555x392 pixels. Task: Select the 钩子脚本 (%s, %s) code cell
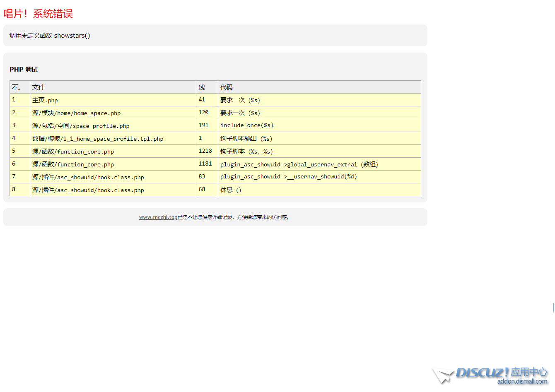(319, 151)
